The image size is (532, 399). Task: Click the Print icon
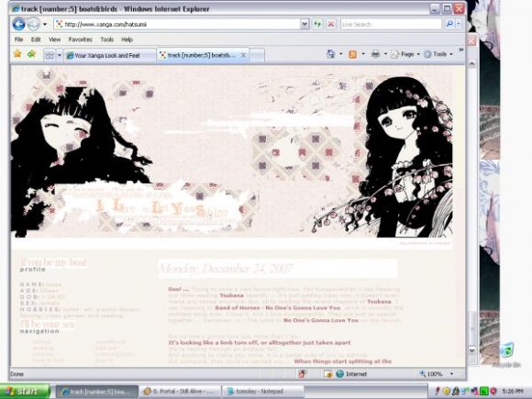pyautogui.click(x=375, y=54)
